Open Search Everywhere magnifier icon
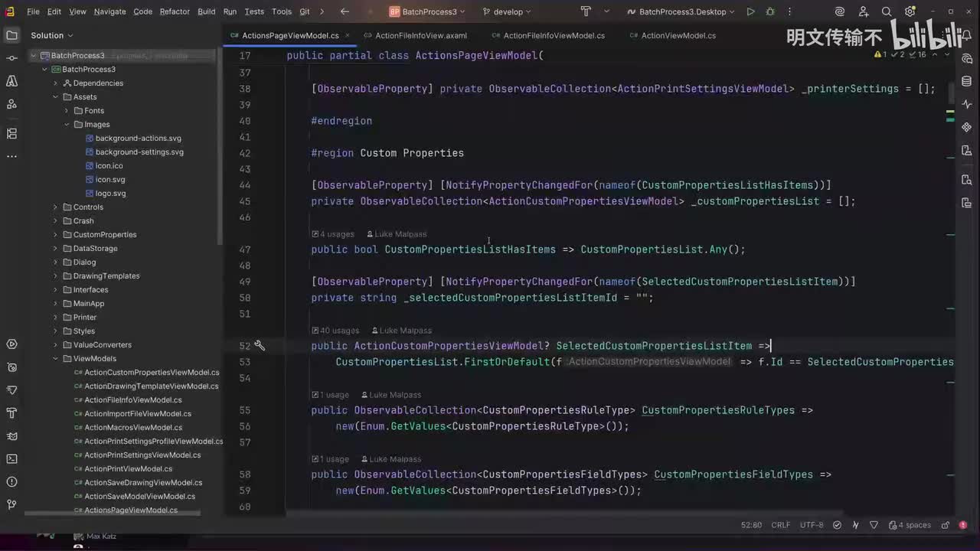This screenshot has width=980, height=551. 887,11
